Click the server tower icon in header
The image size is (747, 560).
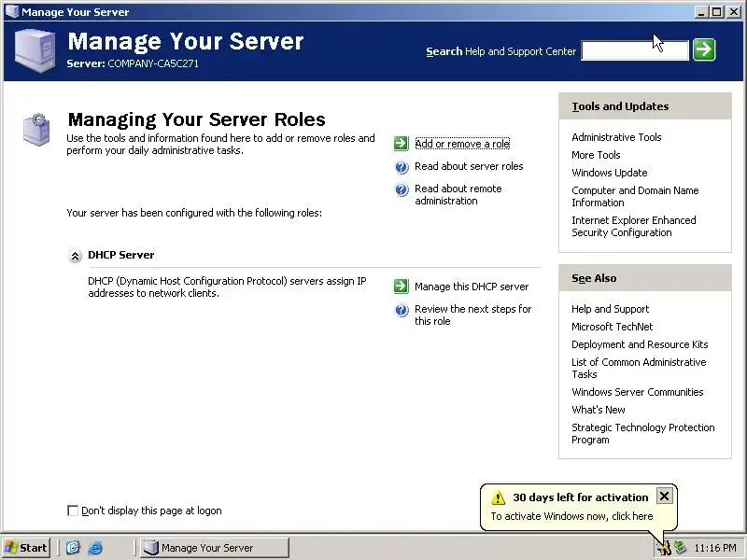tap(35, 50)
